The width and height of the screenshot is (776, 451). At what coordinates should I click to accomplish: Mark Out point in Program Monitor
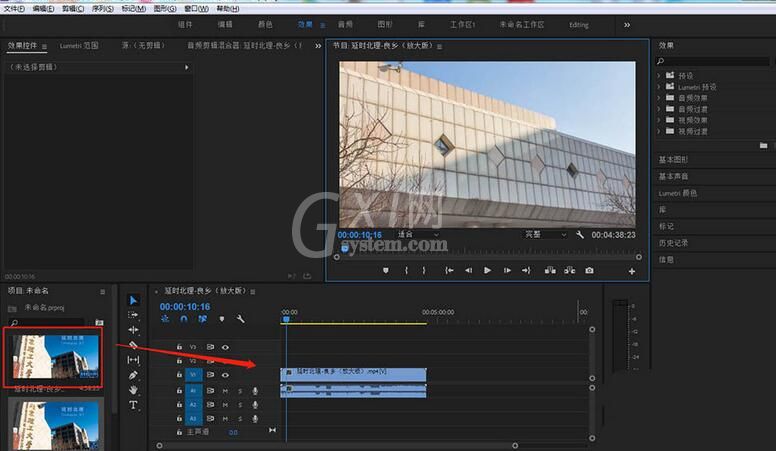click(424, 270)
